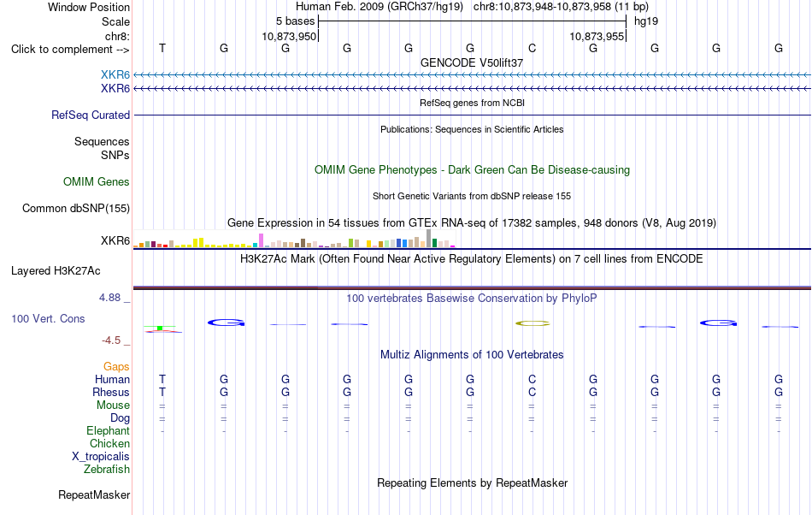Click '100 vertebrates Basewise Conservation by PhyloP' title
The image size is (812, 515).
pos(472,298)
